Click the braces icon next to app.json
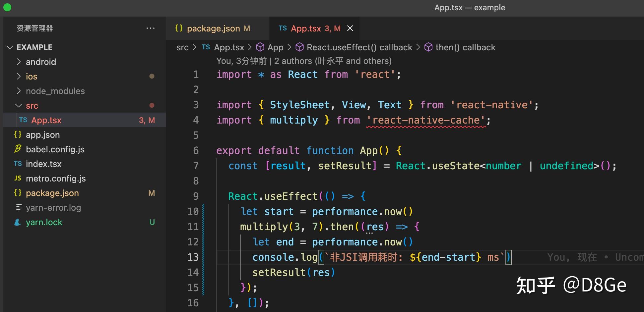Viewport: 644px width, 312px height. (x=18, y=135)
